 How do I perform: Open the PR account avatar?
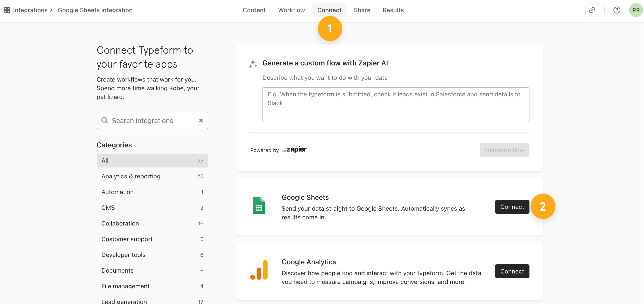point(636,10)
